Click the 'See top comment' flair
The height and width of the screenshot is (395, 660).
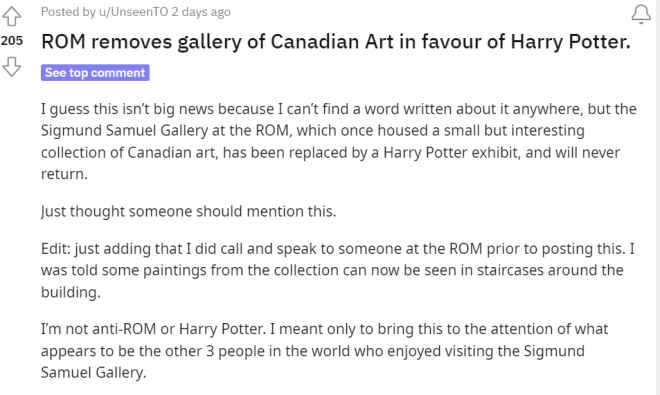point(95,72)
